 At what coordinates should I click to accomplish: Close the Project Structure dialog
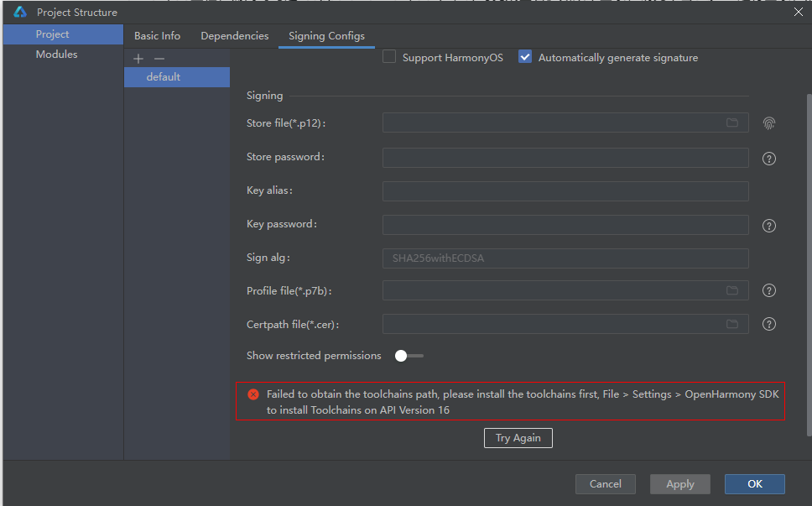[x=799, y=12]
